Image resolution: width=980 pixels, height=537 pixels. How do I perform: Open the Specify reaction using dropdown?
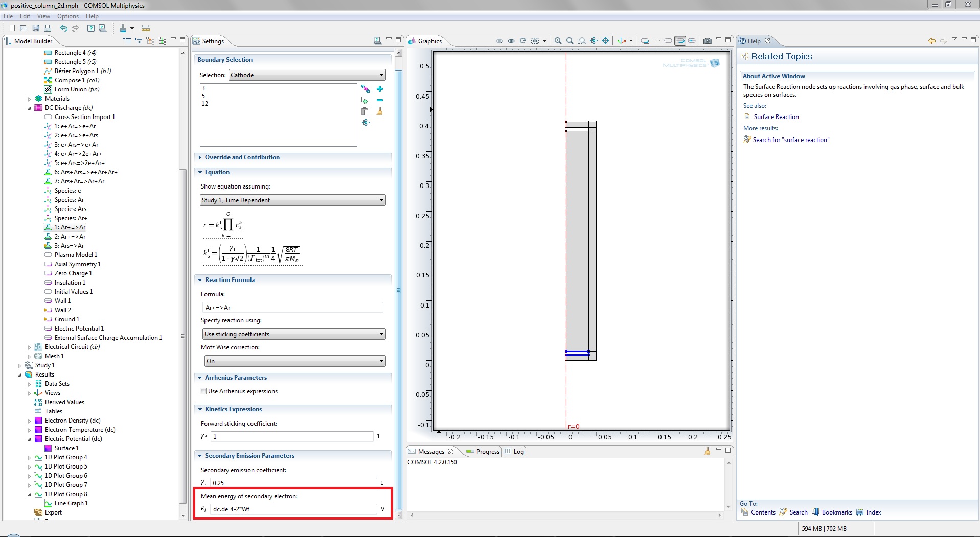pyautogui.click(x=294, y=334)
